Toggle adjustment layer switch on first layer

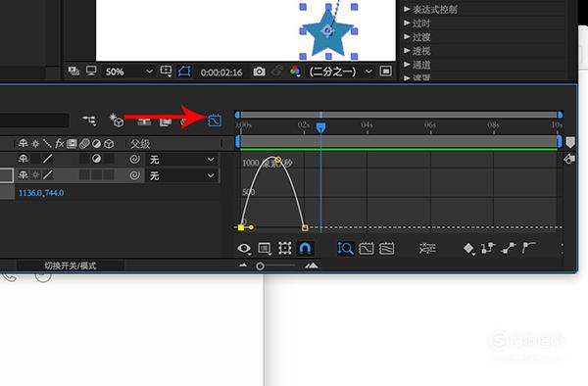tap(97, 159)
